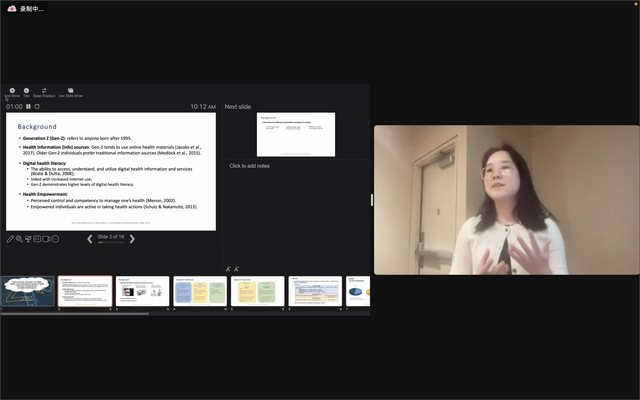
Task: Click the Next slide preview thumbnail
Action: click(296, 135)
